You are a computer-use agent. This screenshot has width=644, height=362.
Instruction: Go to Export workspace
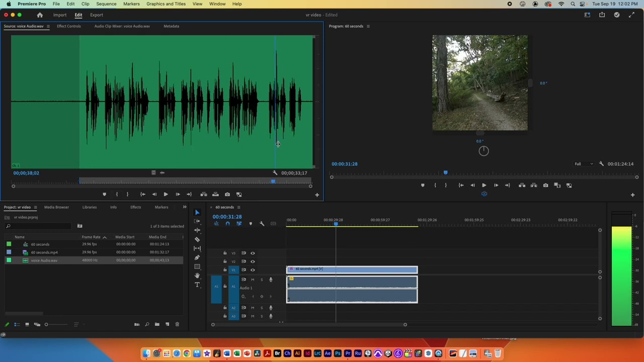[x=97, y=15]
